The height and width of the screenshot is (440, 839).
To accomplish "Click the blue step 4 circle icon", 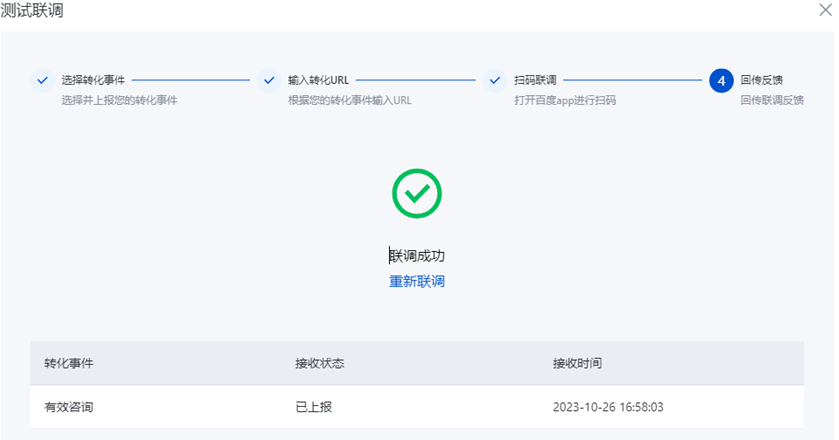I will click(721, 81).
